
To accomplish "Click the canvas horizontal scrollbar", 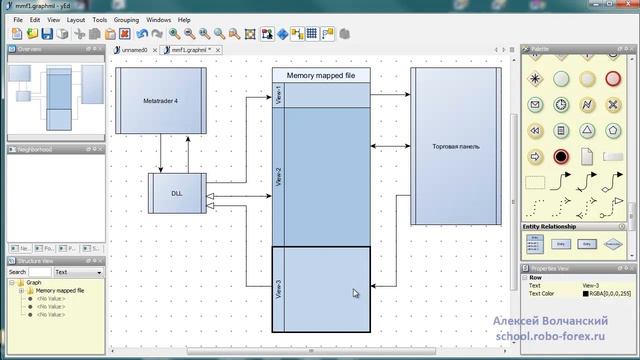I will coord(311,351).
